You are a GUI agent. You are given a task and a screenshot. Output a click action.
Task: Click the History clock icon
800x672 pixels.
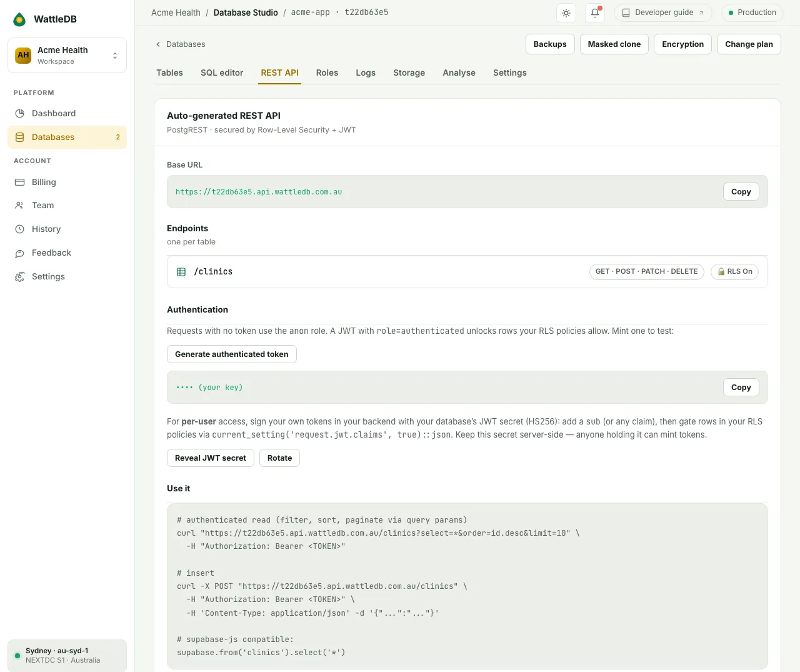click(x=20, y=229)
